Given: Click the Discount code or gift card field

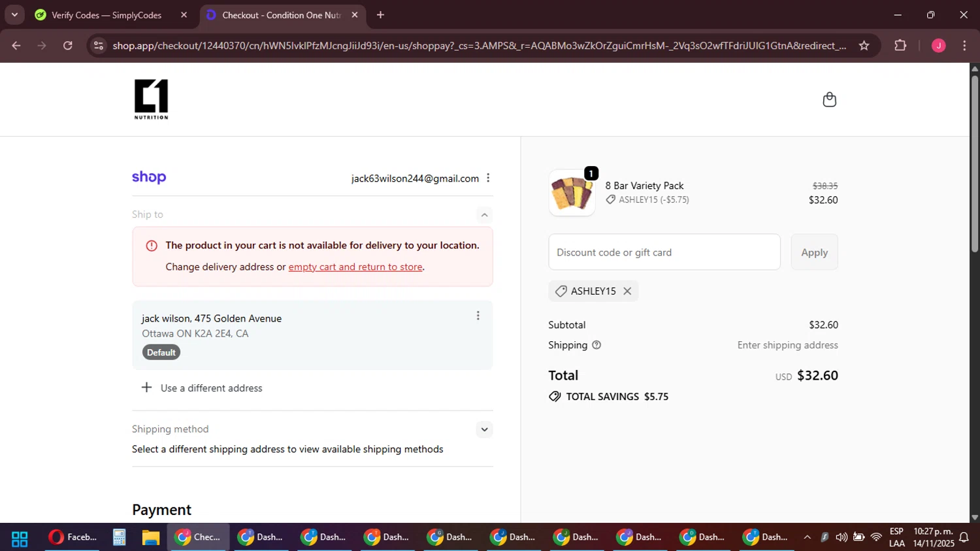Looking at the screenshot, I should (x=664, y=252).
